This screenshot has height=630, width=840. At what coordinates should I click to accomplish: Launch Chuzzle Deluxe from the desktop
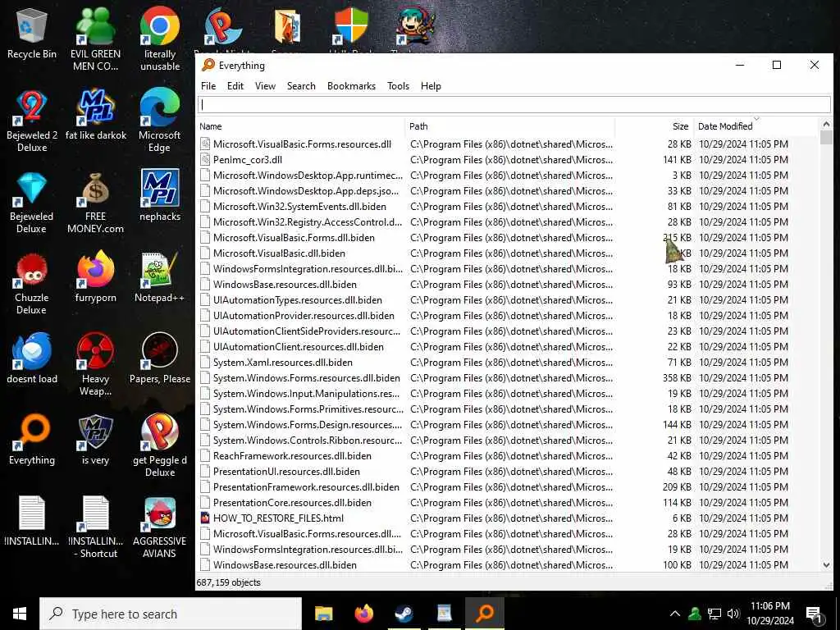(32, 284)
